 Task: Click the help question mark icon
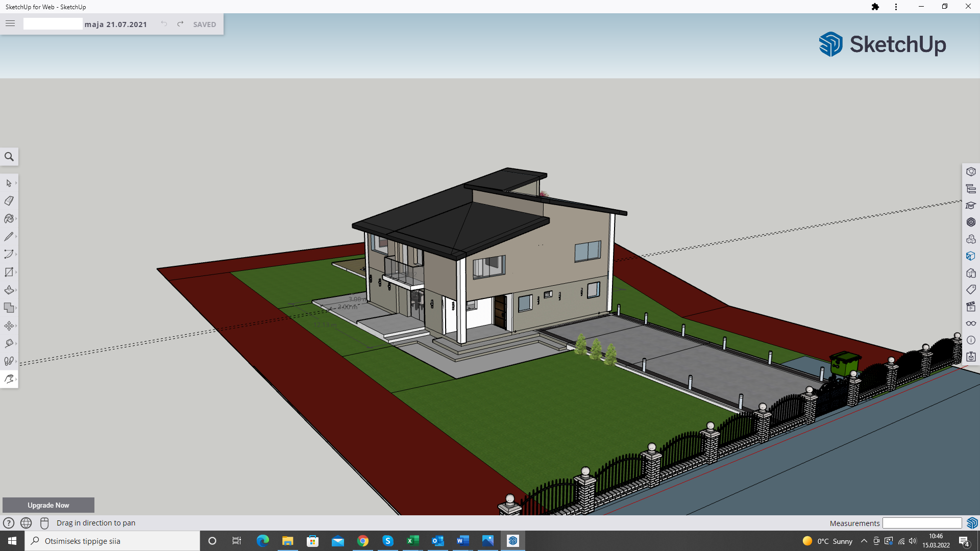point(9,523)
